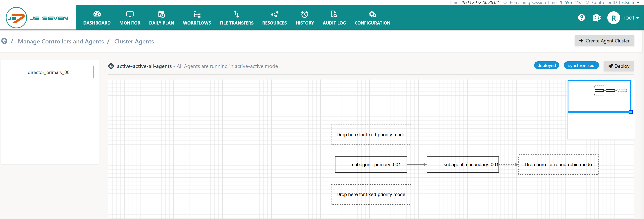Click upper fixed-priority mode drop zone
The image size is (644, 219).
pyautogui.click(x=371, y=135)
